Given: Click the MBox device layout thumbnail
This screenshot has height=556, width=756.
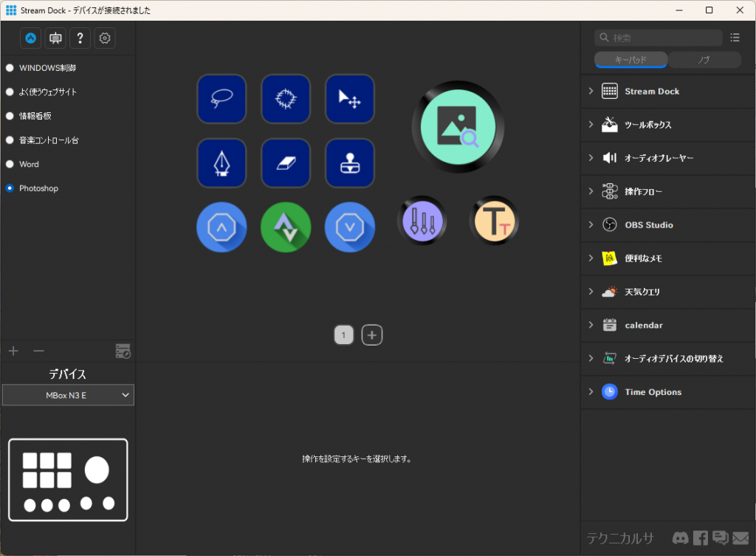Looking at the screenshot, I should (x=68, y=480).
